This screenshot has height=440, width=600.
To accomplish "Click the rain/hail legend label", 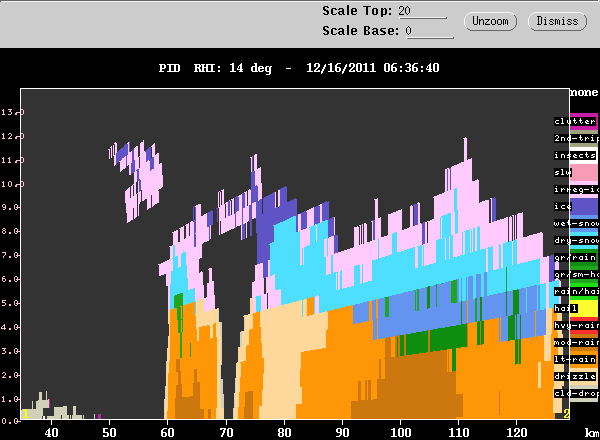I will click(576, 292).
